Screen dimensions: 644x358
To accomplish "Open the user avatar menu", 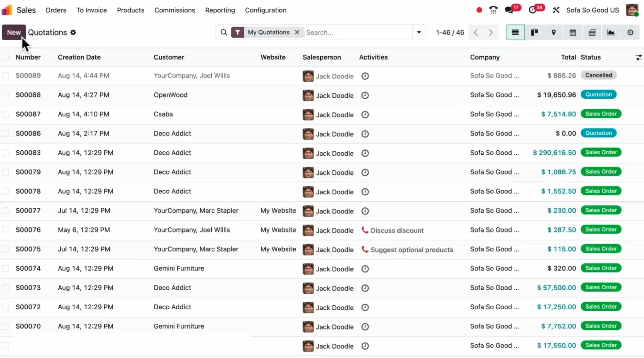I will coord(632,10).
